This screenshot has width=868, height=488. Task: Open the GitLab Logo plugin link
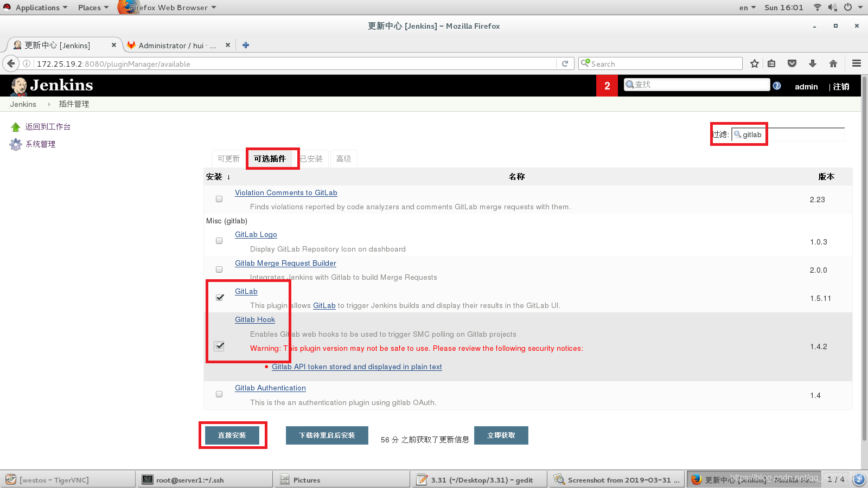(x=256, y=235)
